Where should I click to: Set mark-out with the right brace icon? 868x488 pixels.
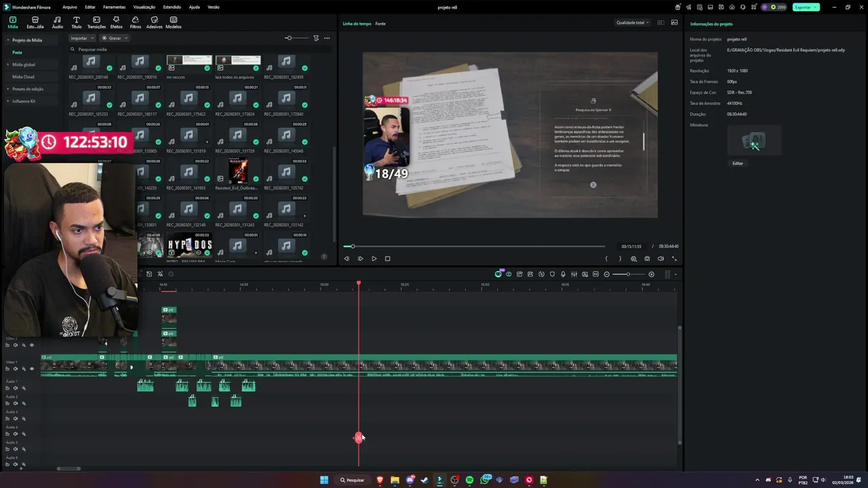[x=620, y=258]
